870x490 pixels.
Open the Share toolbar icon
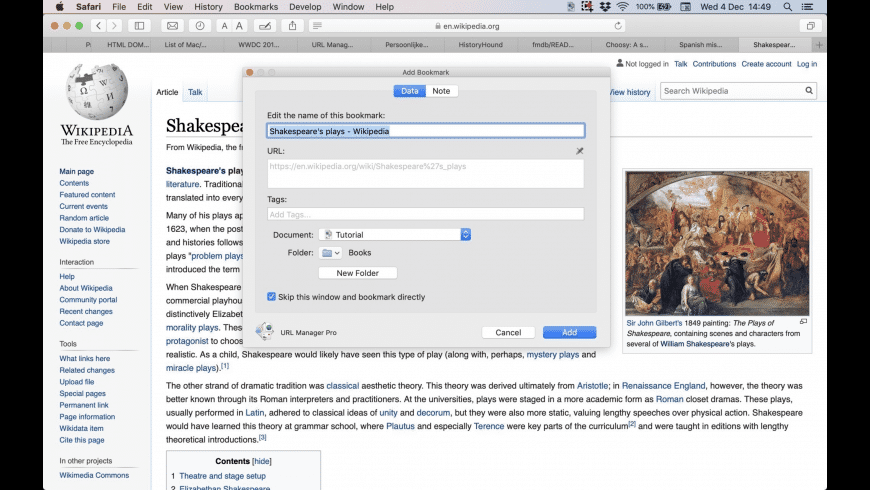[292, 26]
